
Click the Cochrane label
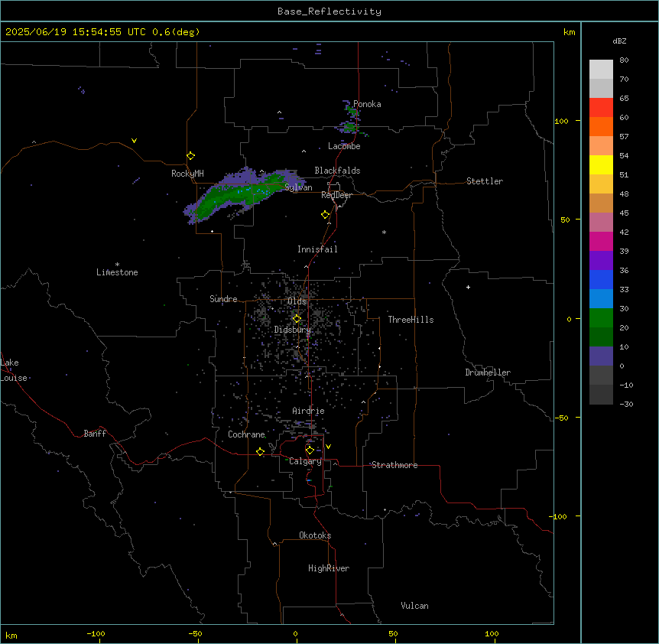tap(246, 434)
